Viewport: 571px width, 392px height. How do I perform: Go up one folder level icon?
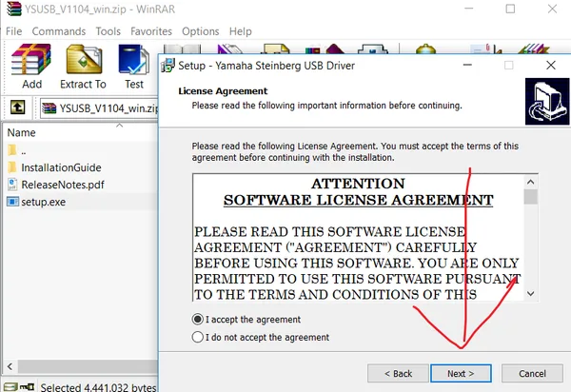[x=17, y=108]
